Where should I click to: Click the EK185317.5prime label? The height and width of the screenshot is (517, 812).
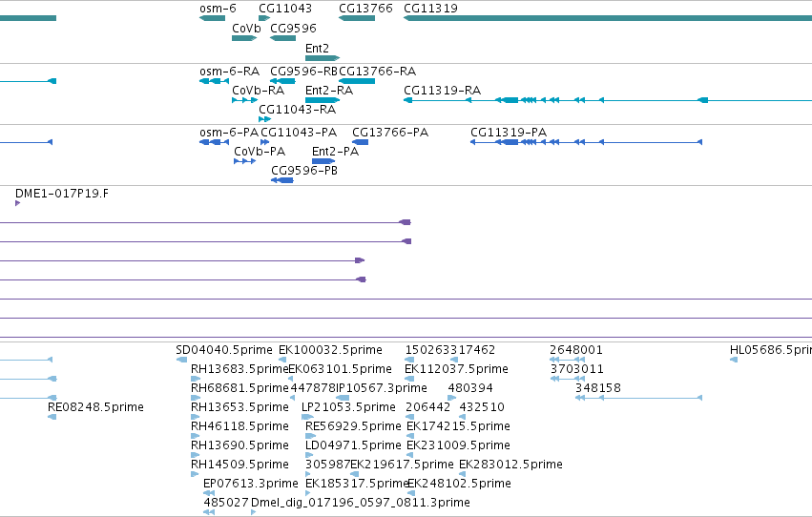coord(357,484)
